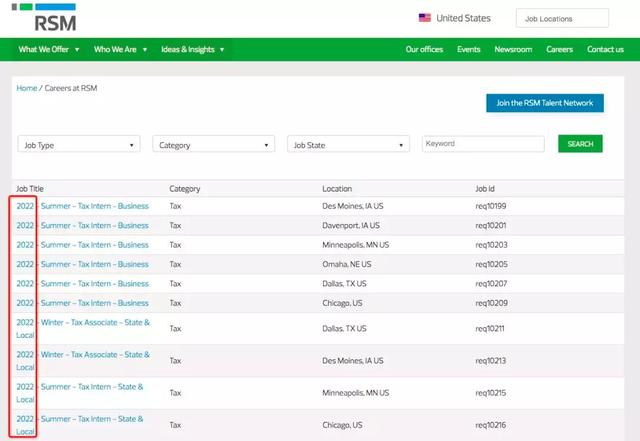
Task: Expand the Category dropdown filter
Action: point(213,145)
